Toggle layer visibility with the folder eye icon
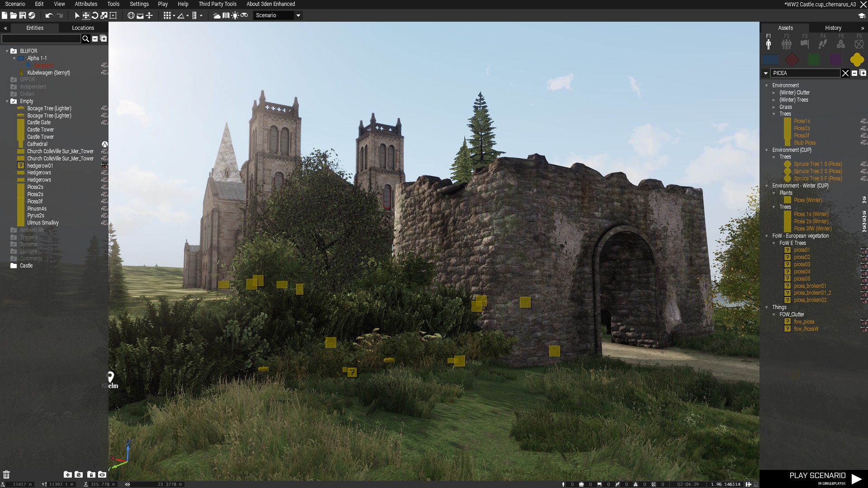 (102, 474)
